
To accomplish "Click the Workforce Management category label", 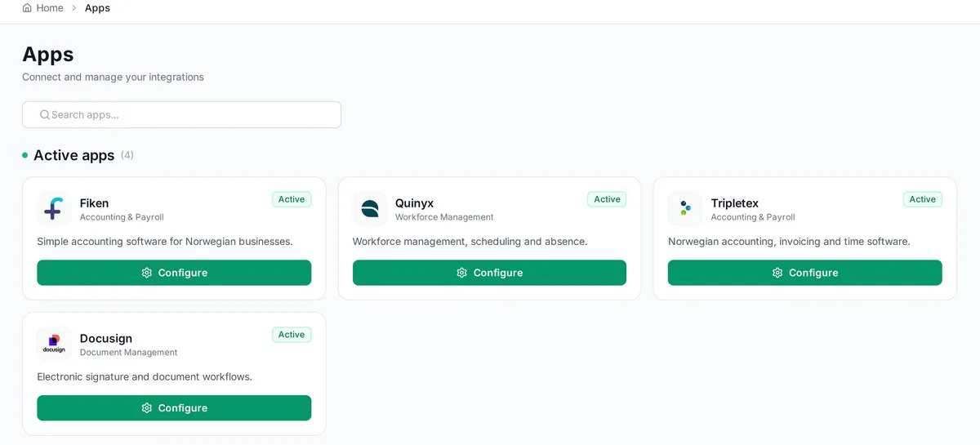I will point(444,217).
